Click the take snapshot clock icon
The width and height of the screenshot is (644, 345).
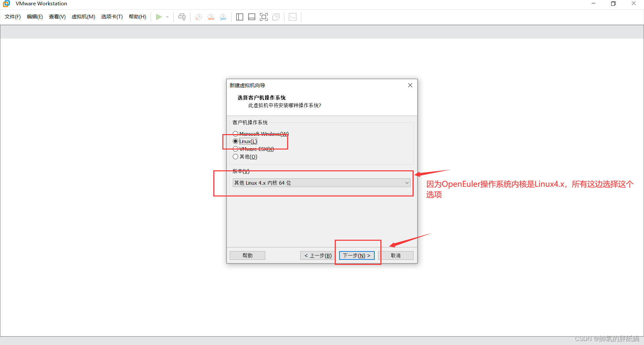click(x=199, y=17)
